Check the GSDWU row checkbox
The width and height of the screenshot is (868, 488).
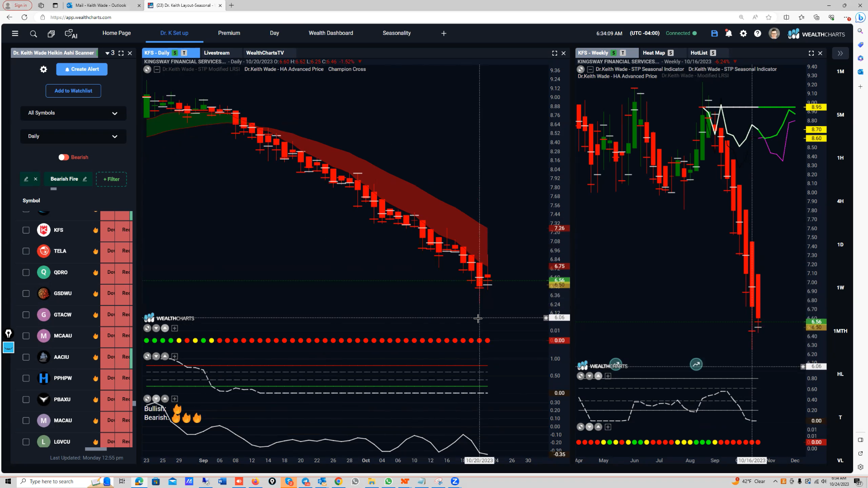26,294
